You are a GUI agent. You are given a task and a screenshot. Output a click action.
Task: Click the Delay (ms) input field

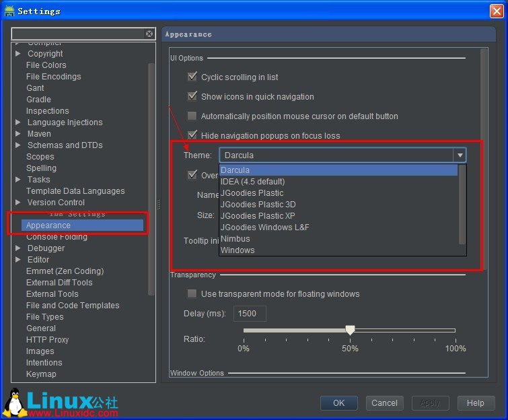250,314
